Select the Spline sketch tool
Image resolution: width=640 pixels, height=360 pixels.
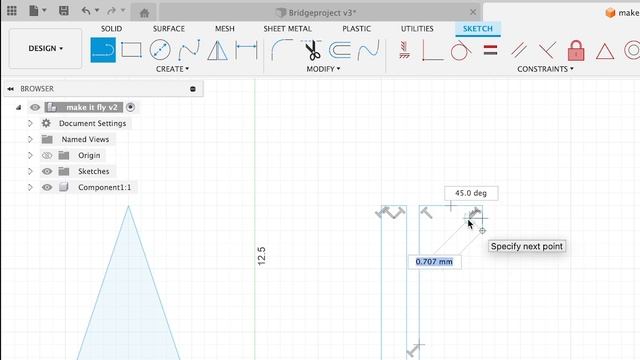click(x=189, y=50)
